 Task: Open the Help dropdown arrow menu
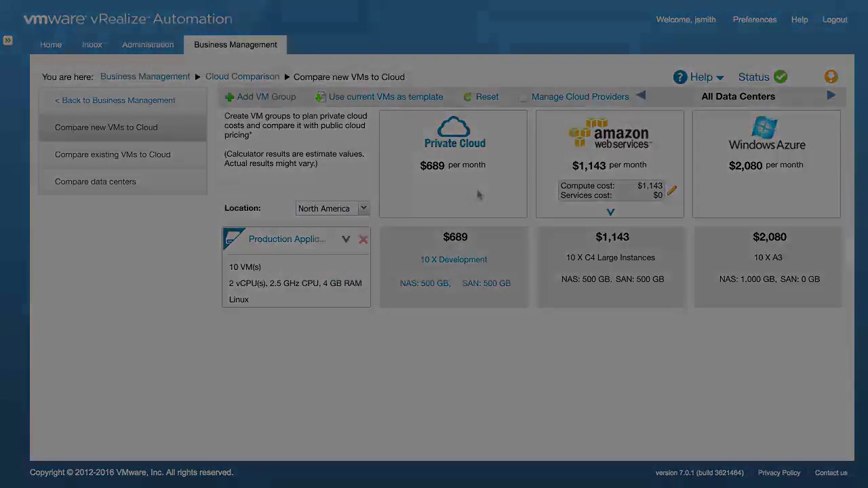[719, 78]
